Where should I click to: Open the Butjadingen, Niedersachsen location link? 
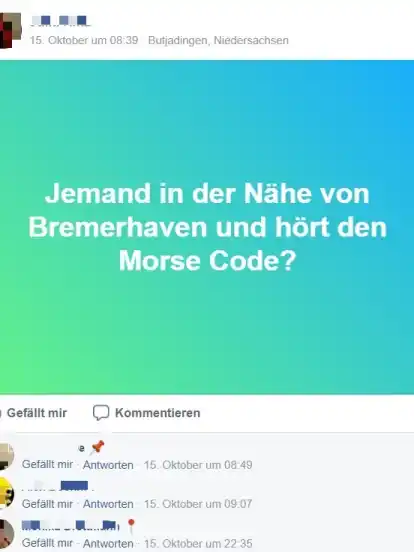[x=218, y=40]
